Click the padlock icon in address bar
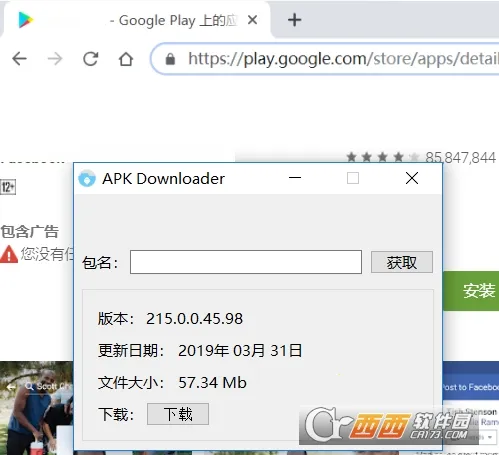The image size is (499, 455). coord(170,59)
